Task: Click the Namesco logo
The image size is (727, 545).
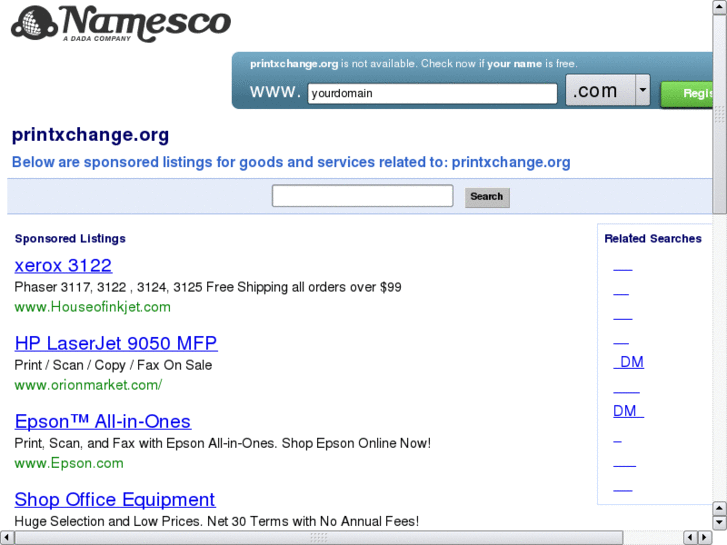Action: point(121,23)
